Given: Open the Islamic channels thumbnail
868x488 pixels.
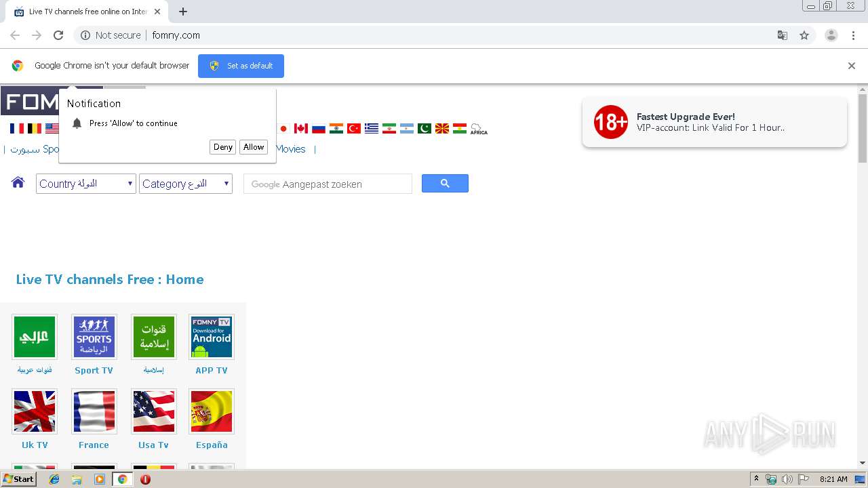Looking at the screenshot, I should (154, 337).
